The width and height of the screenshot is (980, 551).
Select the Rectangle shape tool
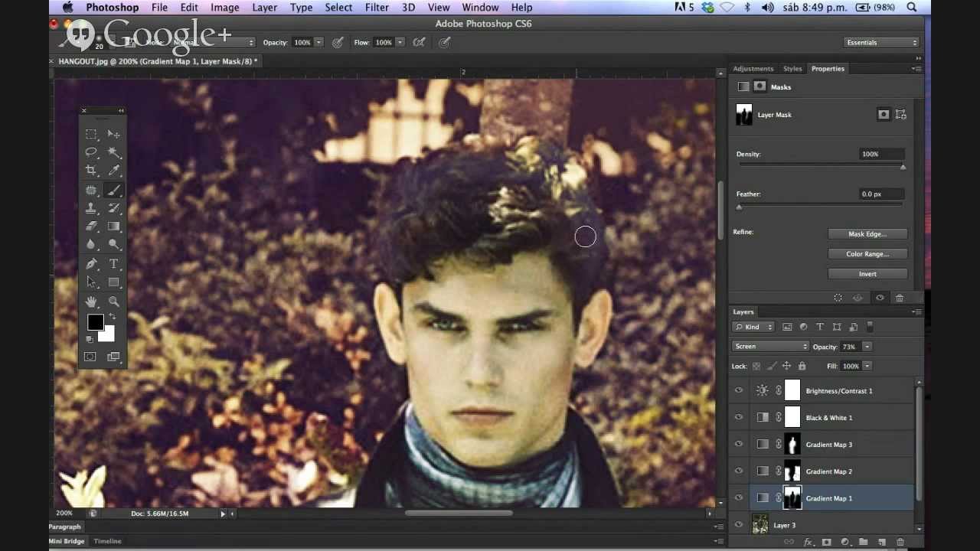[114, 282]
